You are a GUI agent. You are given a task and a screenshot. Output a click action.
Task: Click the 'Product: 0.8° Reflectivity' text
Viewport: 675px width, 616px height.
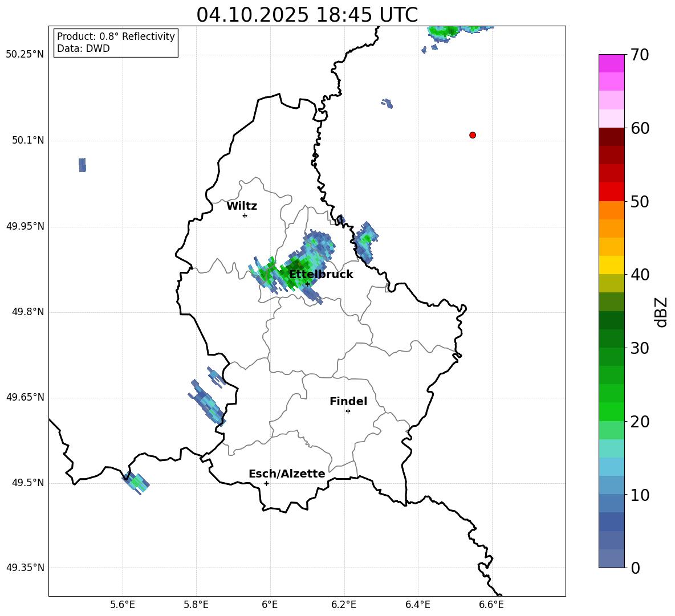pos(116,36)
